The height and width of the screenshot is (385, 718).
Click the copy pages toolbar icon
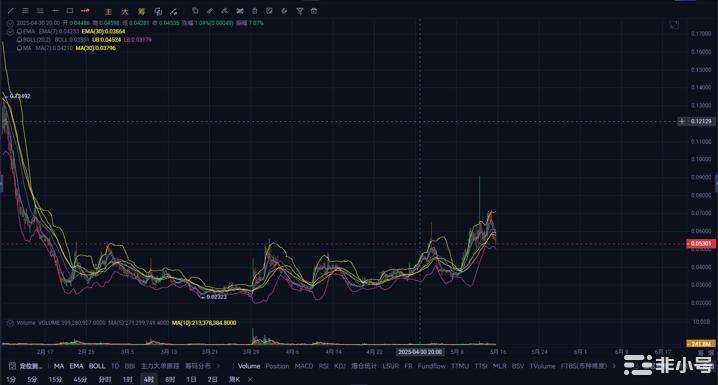coord(195,11)
